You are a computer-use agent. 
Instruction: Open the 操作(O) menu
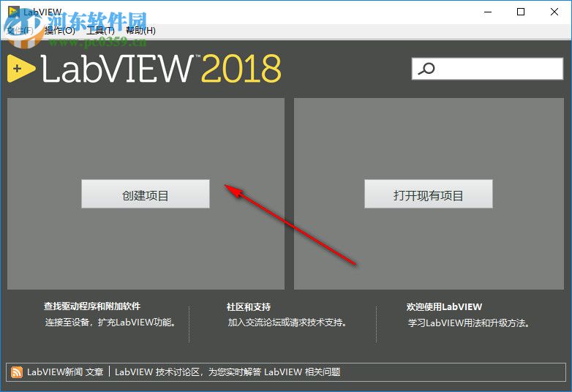click(x=60, y=30)
